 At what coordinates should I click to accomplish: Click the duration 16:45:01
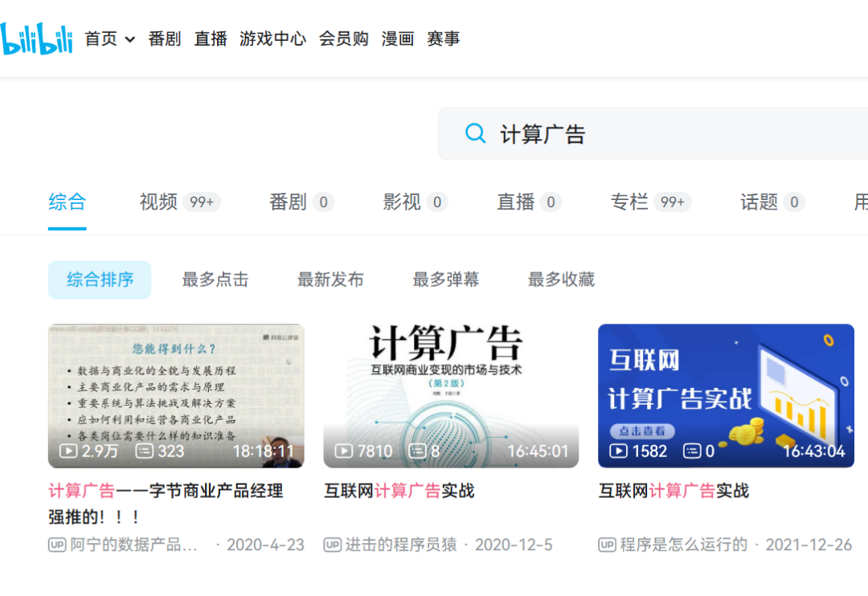[538, 451]
